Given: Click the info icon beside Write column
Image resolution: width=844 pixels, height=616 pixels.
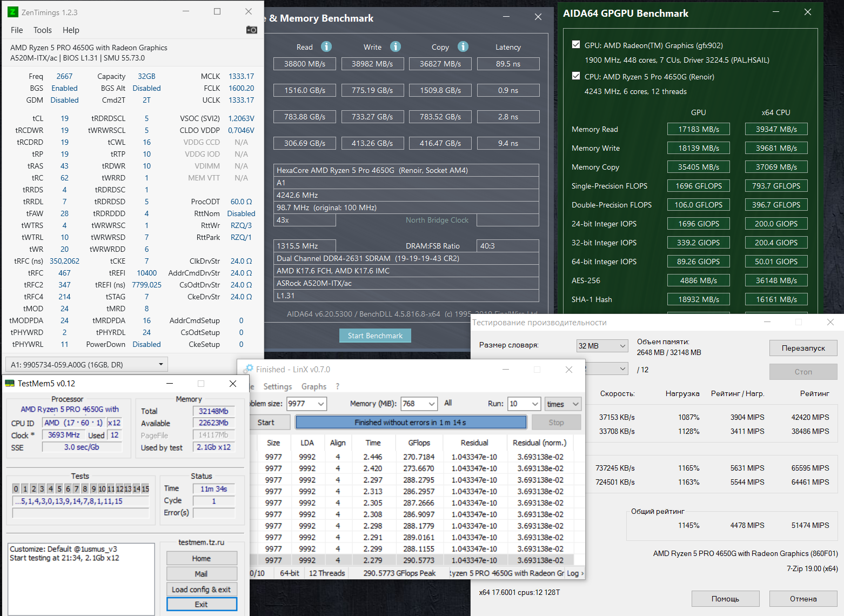Looking at the screenshot, I should pos(396,46).
